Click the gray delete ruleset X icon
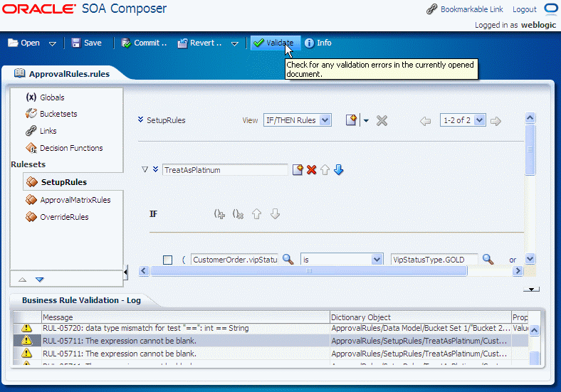 pyautogui.click(x=382, y=120)
